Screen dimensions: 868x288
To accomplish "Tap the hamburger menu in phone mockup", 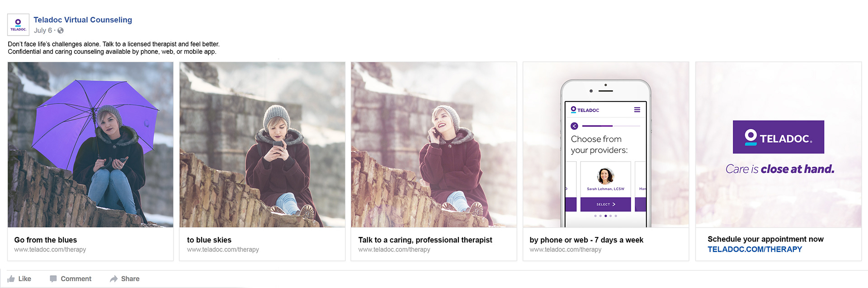I will 637,110.
